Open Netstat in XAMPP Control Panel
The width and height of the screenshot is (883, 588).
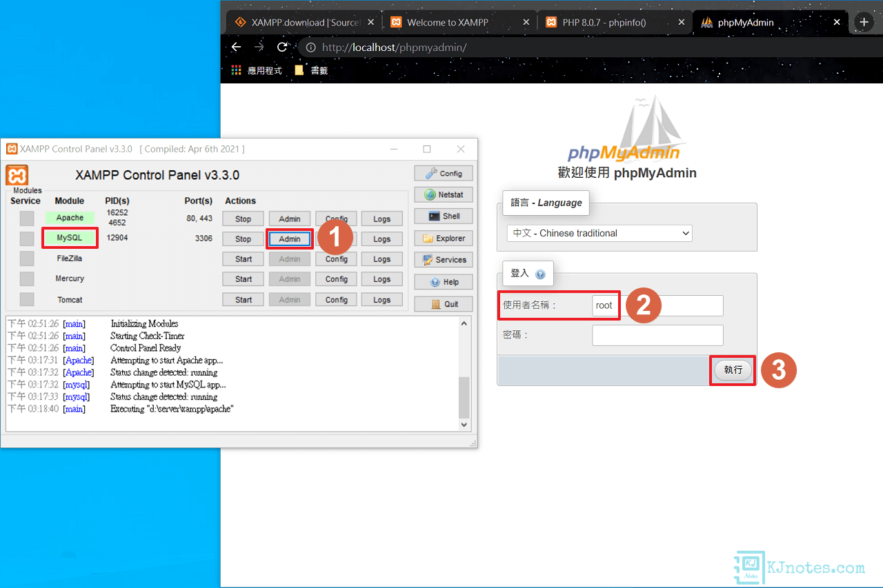point(444,194)
